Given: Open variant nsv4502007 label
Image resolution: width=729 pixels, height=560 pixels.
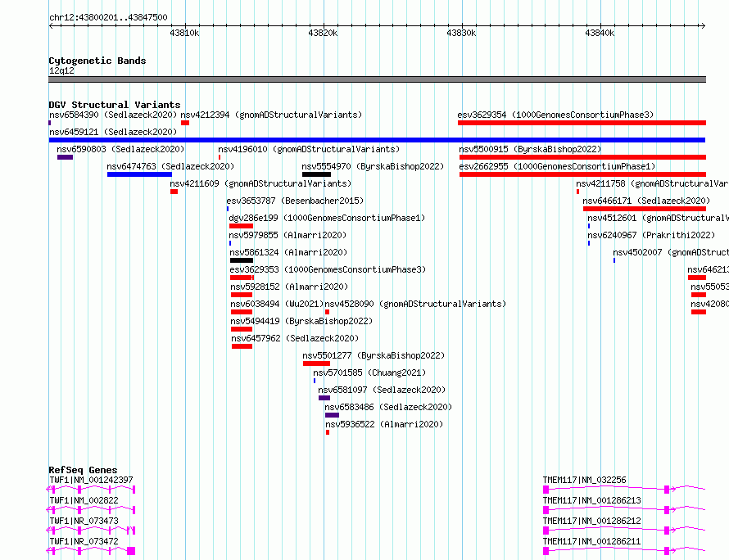Looking at the screenshot, I should tap(670, 252).
